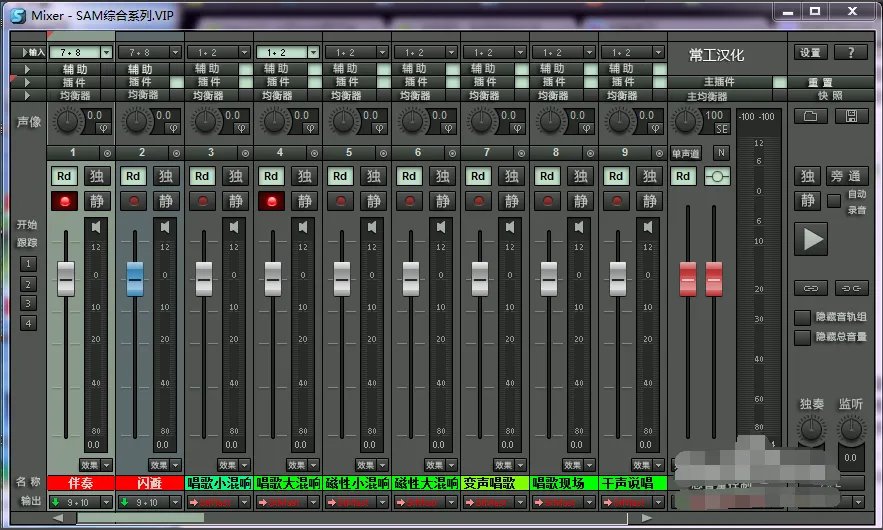This screenshot has height=530, width=883.
Task: Start playback with the play button
Action: click(x=811, y=239)
